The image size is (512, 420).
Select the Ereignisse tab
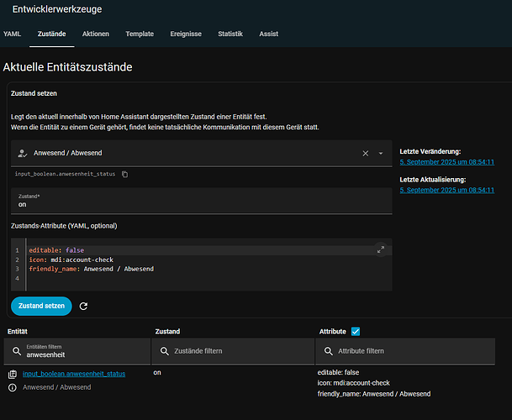point(186,34)
